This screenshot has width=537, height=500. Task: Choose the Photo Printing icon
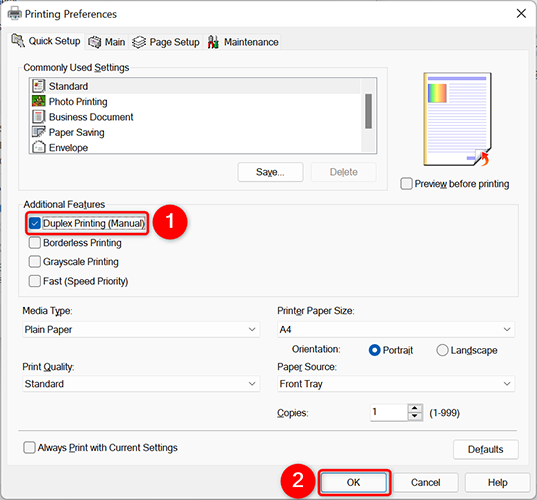click(38, 101)
